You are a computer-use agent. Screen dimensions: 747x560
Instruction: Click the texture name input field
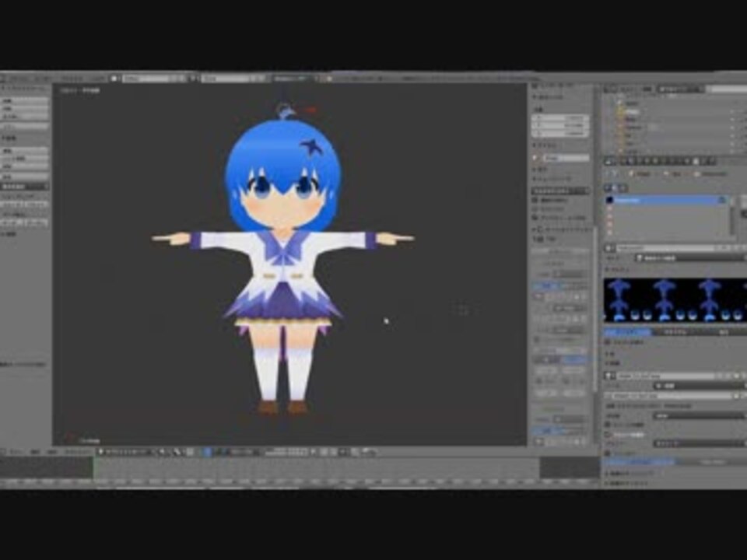click(665, 249)
